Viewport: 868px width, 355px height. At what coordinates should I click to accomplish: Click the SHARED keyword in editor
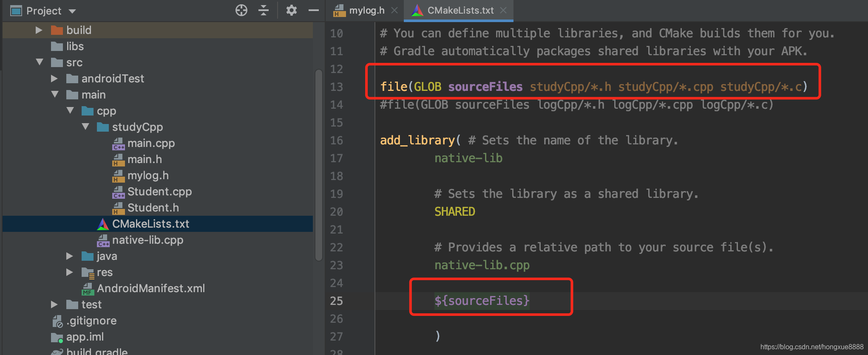[454, 211]
